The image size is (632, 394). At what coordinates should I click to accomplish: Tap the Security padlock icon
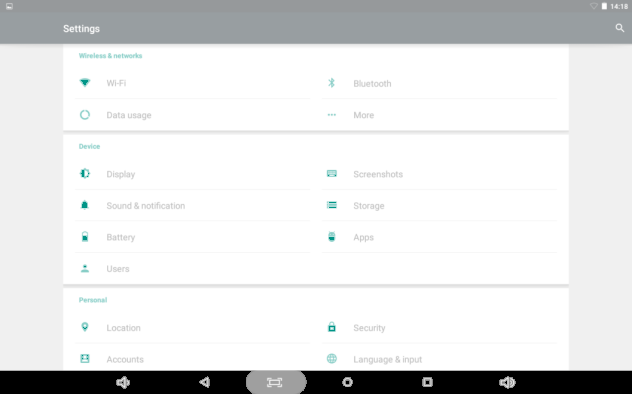click(331, 327)
